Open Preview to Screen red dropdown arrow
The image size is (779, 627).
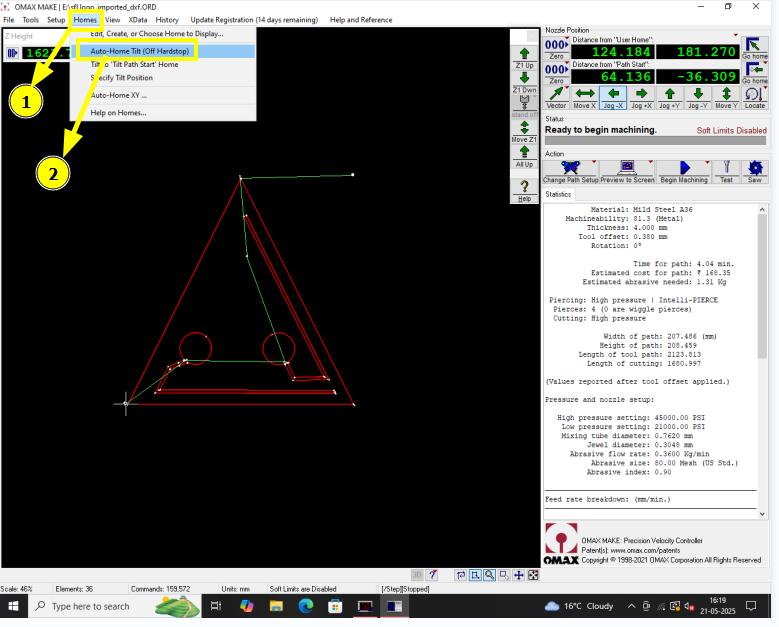651,162
